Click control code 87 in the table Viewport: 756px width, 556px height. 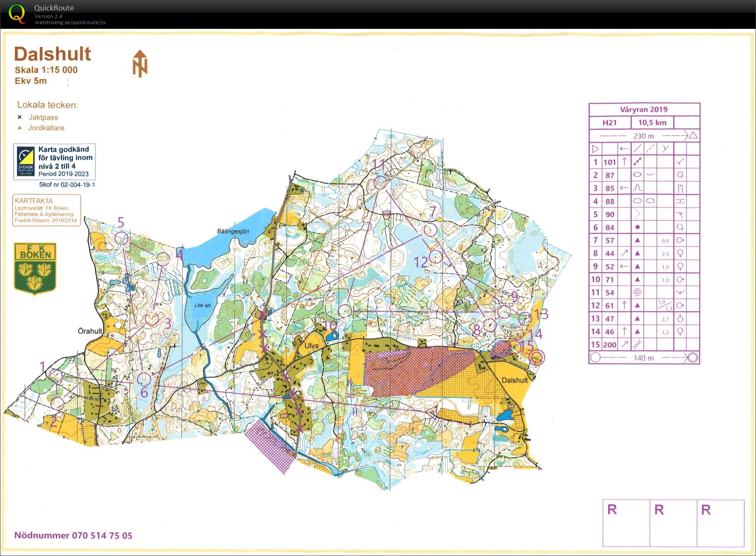click(x=609, y=175)
